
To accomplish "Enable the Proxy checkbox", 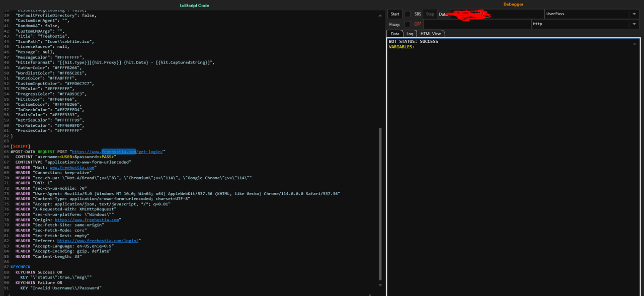I will click(408, 24).
